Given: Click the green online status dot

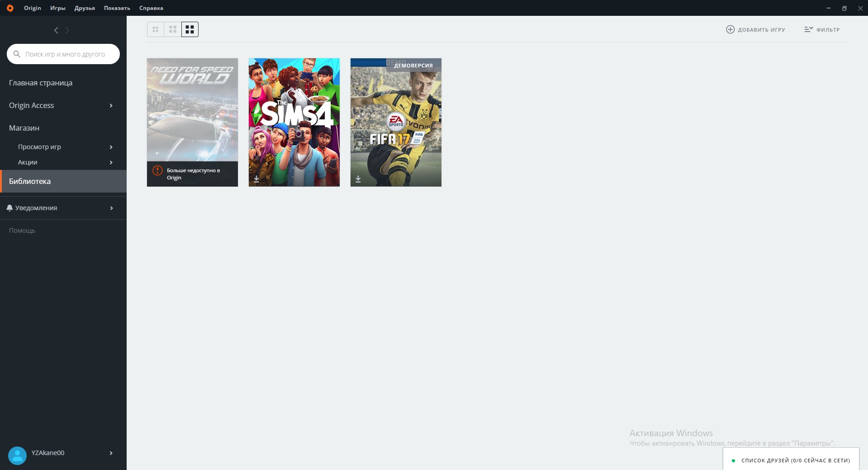Looking at the screenshot, I should pos(733,461).
